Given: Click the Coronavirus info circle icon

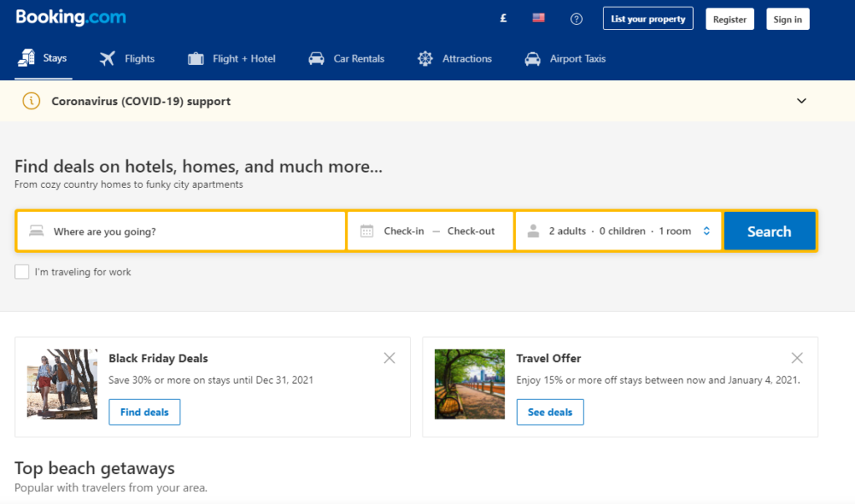Looking at the screenshot, I should tap(31, 101).
